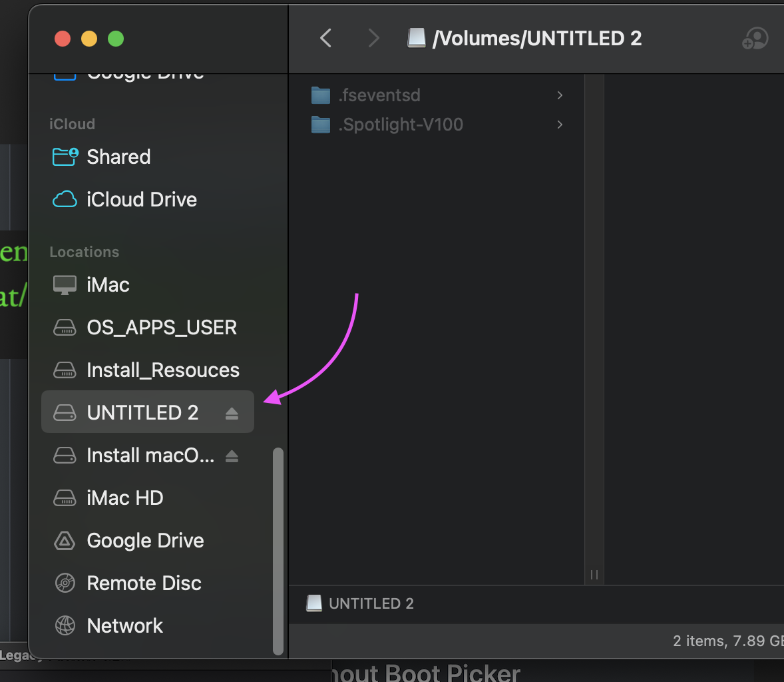Click the sidebar vertical scrollbar

pyautogui.click(x=278, y=551)
